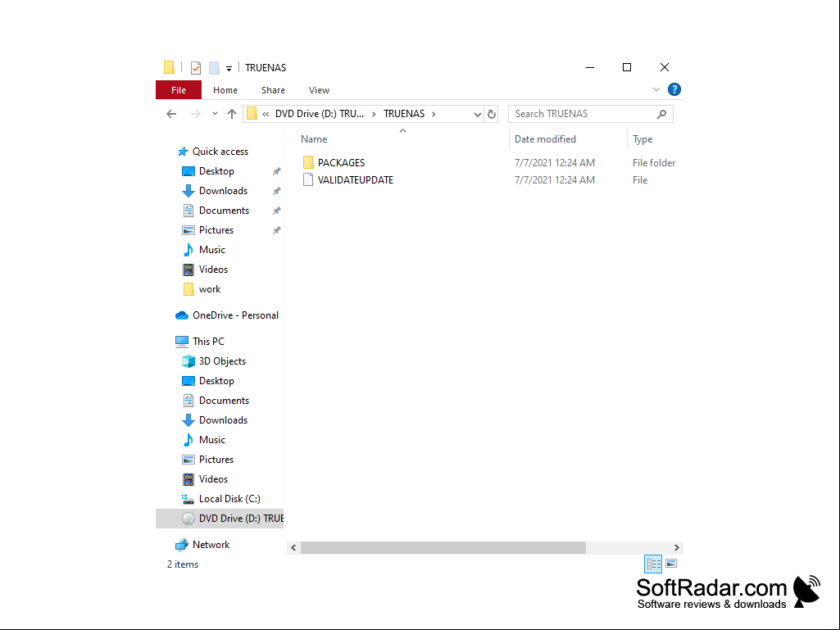The width and height of the screenshot is (840, 630).
Task: Switch to Large icons view layout
Action: click(x=671, y=564)
